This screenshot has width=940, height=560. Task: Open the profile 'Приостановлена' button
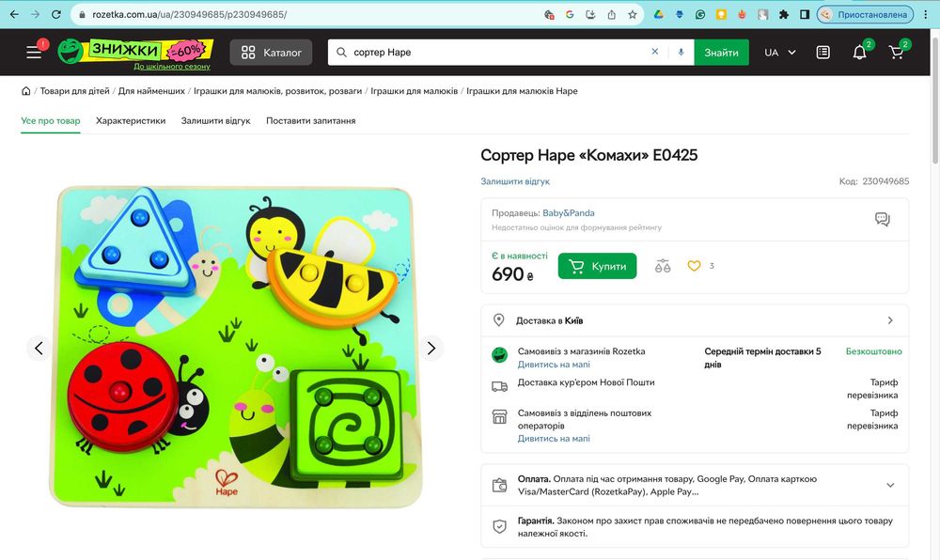pos(865,14)
